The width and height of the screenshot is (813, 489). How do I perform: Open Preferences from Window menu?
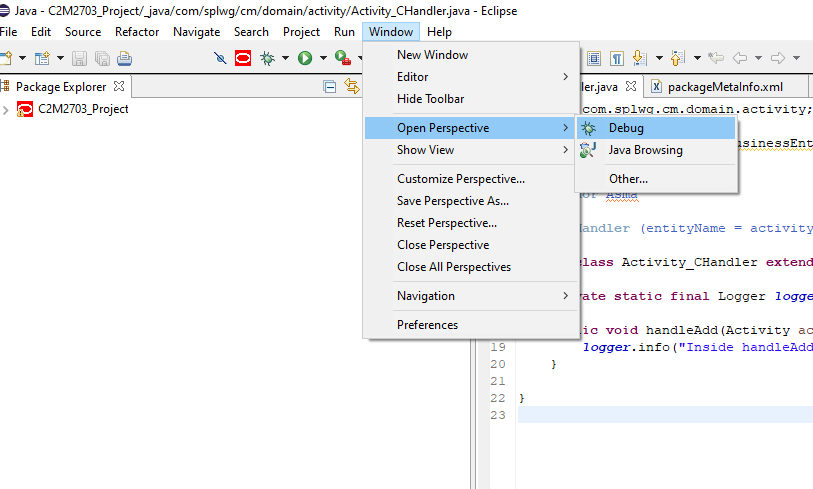click(472, 325)
